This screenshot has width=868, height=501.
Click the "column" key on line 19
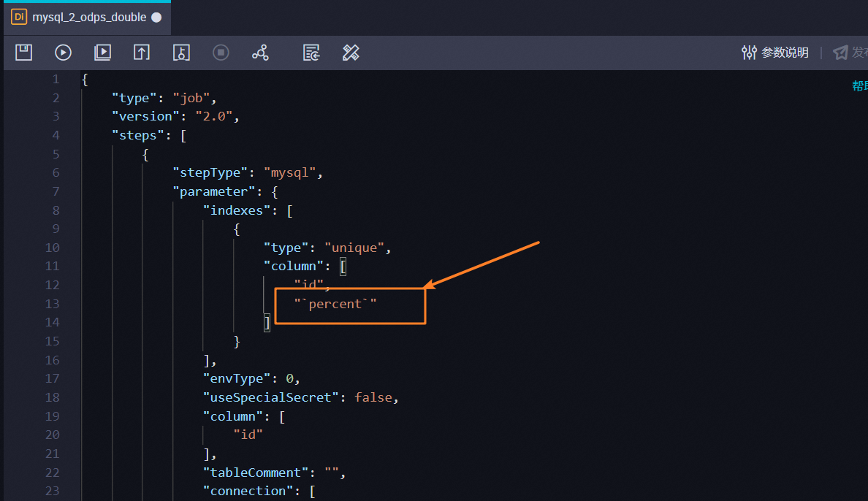tap(232, 416)
